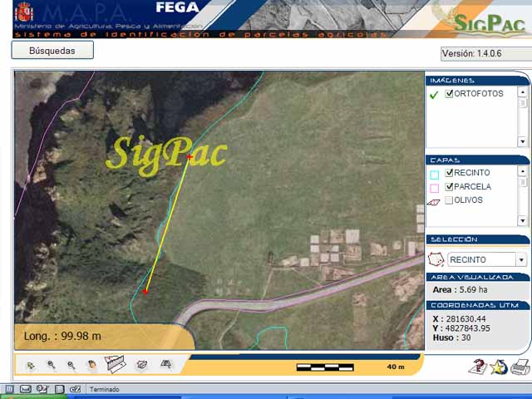Viewport: 532px width, 399px height.
Task: Click the zoom out magnifier tool
Action: (71, 365)
